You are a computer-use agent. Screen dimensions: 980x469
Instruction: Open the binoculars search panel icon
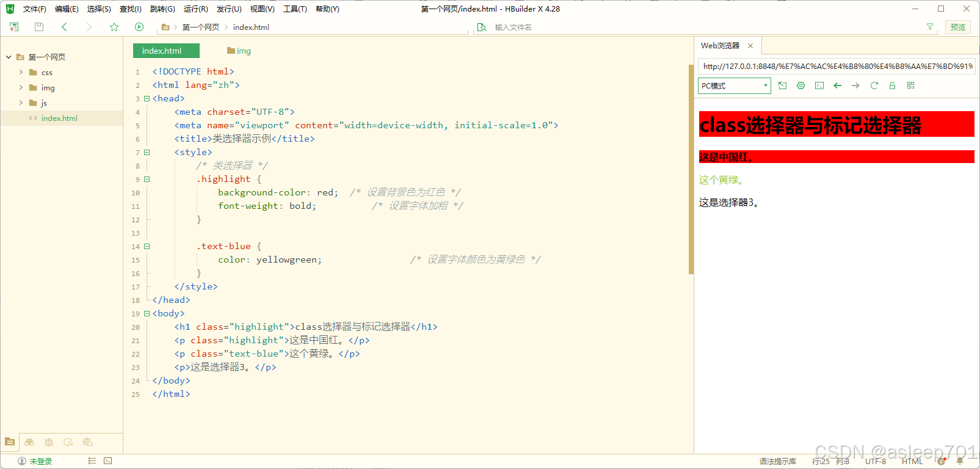click(x=29, y=442)
